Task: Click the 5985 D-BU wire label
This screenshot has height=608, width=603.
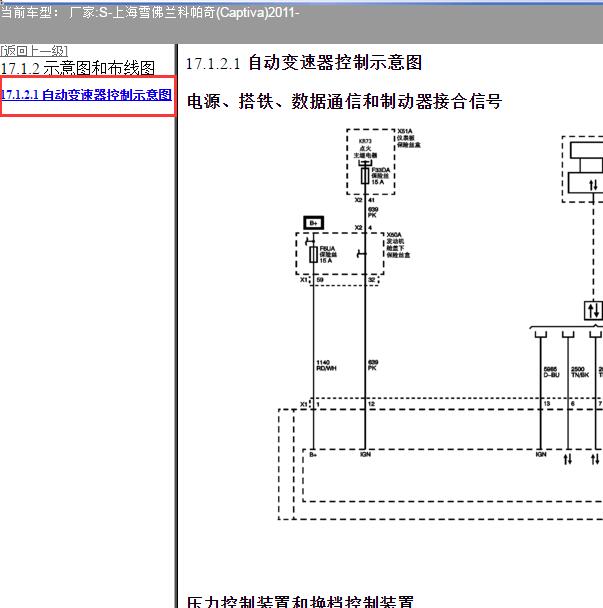Action: 551,372
